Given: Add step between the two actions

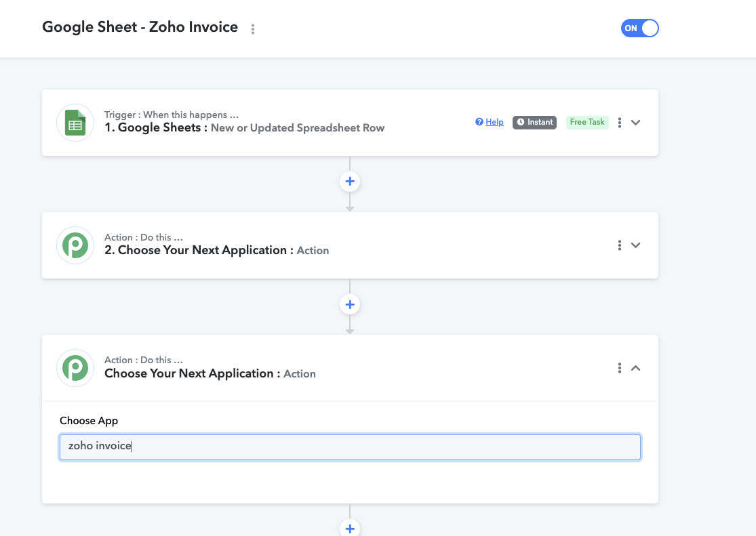Looking at the screenshot, I should click(350, 305).
